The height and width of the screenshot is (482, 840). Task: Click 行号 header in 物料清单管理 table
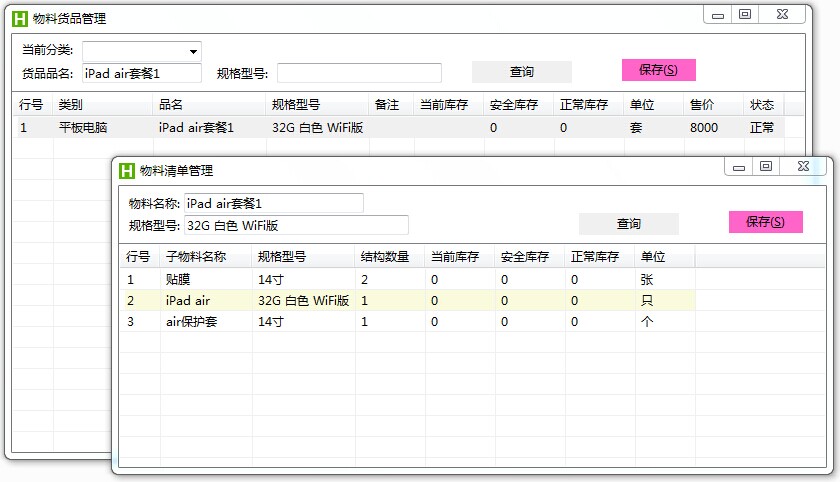click(140, 257)
